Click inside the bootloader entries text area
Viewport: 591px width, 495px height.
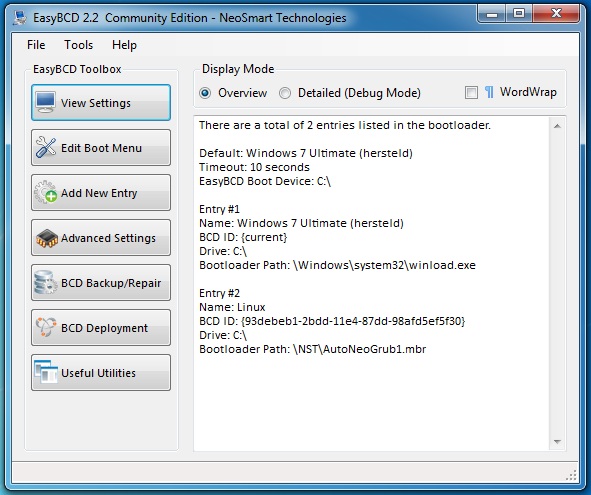click(x=372, y=284)
